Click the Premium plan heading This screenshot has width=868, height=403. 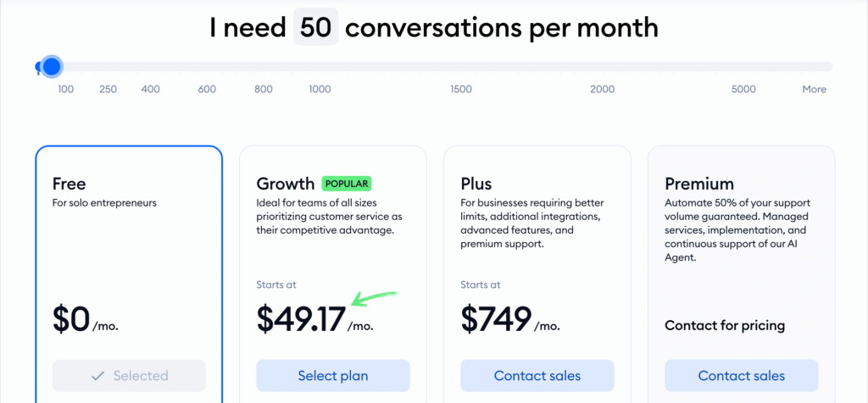[x=699, y=184]
